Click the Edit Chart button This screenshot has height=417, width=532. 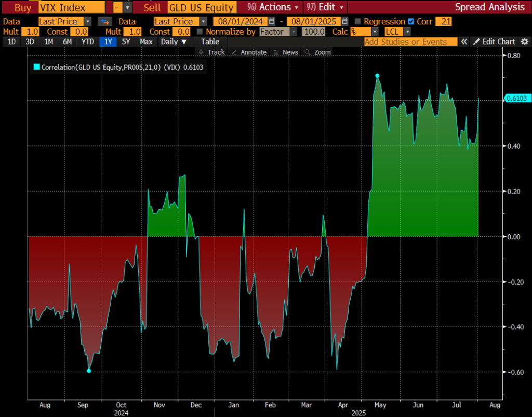click(x=494, y=42)
